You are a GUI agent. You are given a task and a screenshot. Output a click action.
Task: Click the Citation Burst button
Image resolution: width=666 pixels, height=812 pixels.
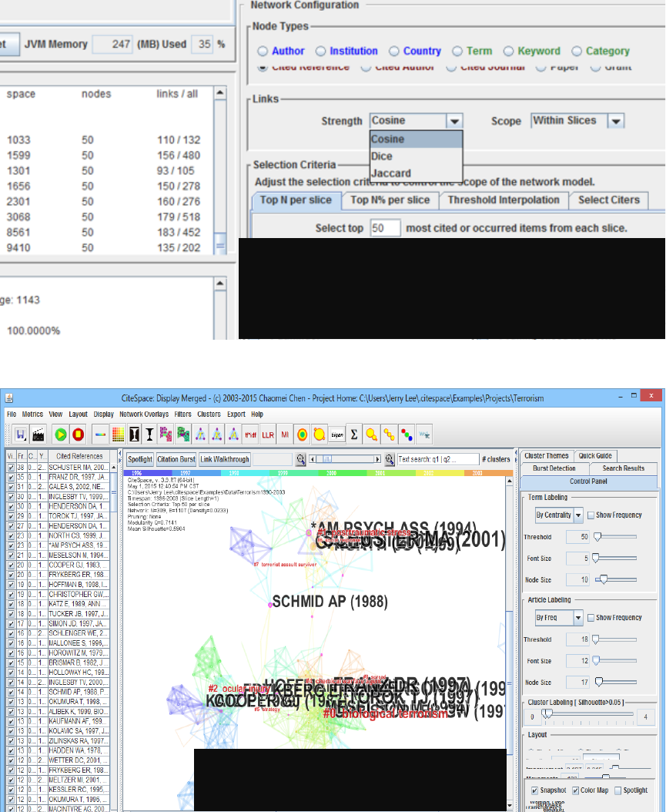pos(176,459)
